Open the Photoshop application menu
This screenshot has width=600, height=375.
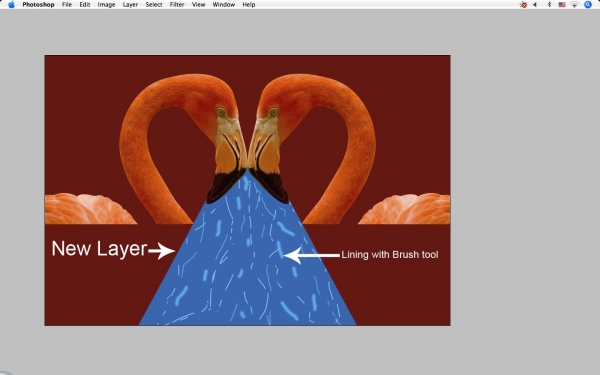coord(38,5)
